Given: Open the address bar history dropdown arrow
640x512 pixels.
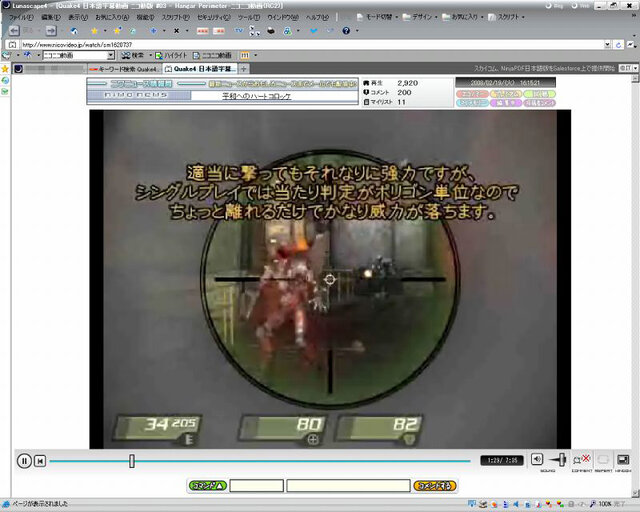Looking at the screenshot, I should point(608,45).
